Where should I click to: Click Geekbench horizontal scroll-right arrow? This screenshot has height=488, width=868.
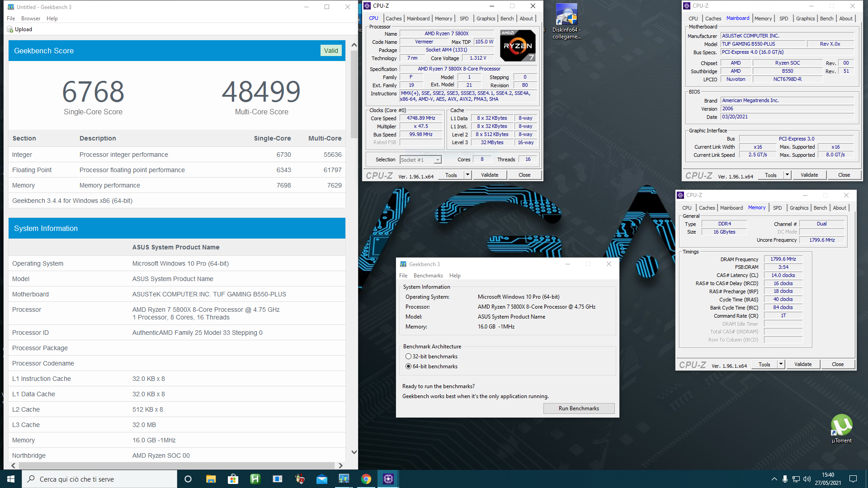[x=340, y=465]
